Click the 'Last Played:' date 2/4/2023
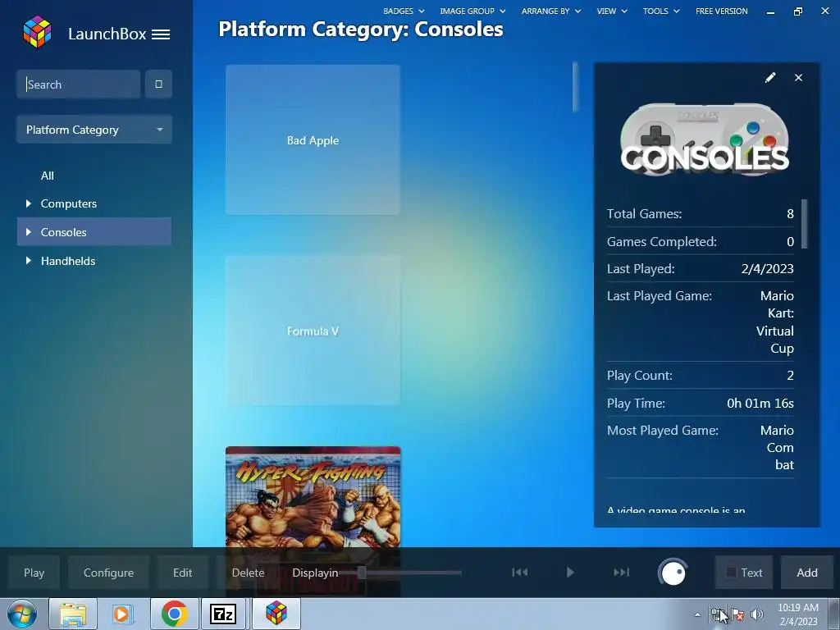 point(767,268)
